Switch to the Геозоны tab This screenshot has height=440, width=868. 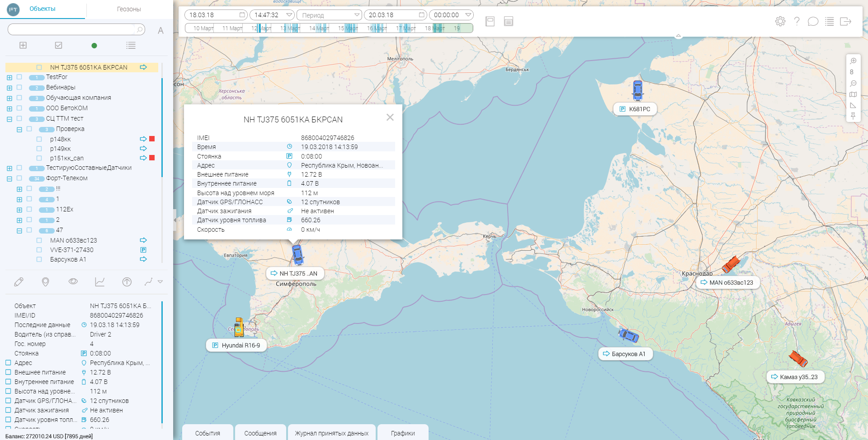[x=129, y=9]
